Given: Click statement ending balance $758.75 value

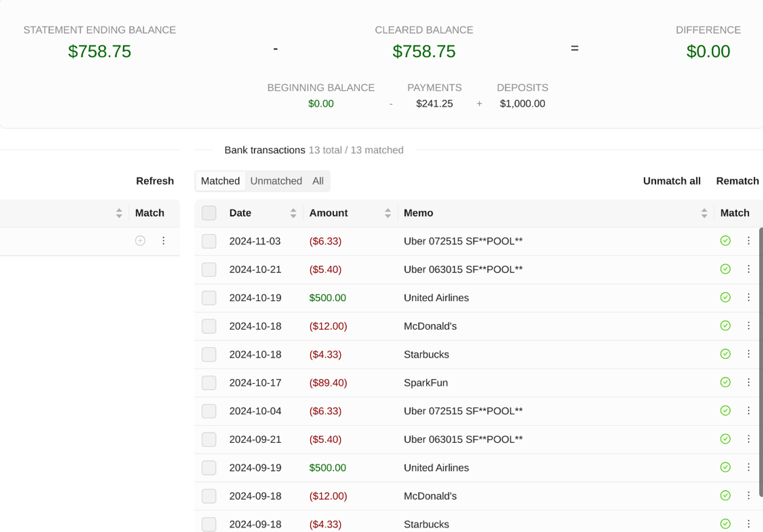Looking at the screenshot, I should coord(100,51).
